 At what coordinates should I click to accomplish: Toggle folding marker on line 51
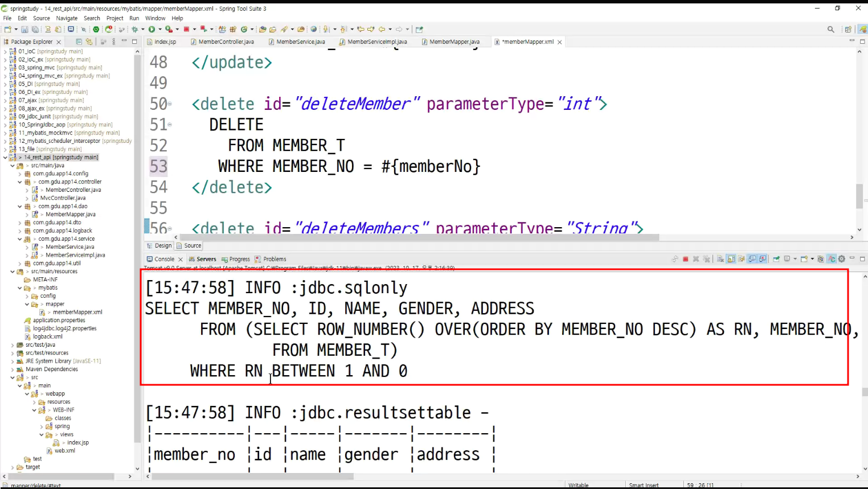170,125
